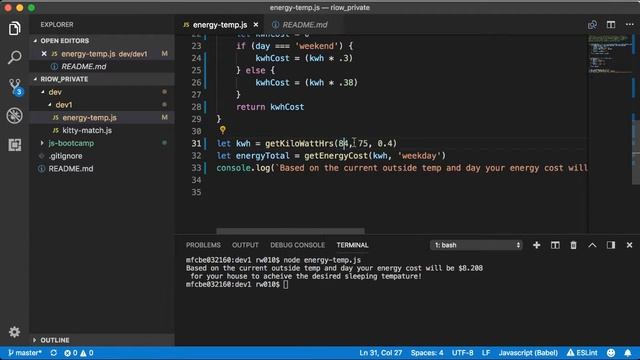
Task: Split the terminal pane
Action: (x=555, y=245)
